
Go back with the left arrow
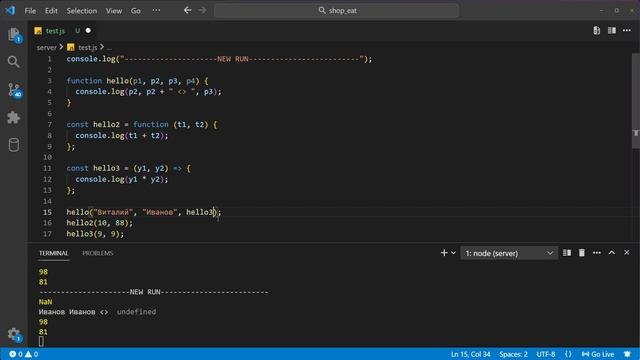coord(187,10)
